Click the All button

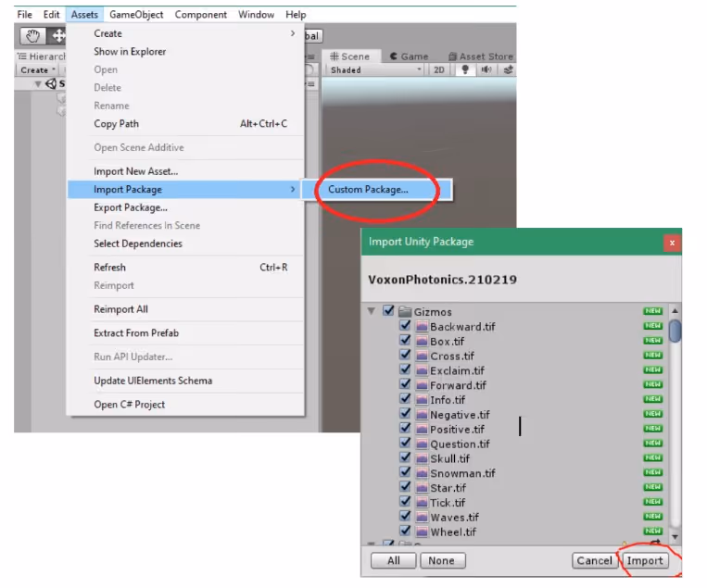pyautogui.click(x=393, y=560)
